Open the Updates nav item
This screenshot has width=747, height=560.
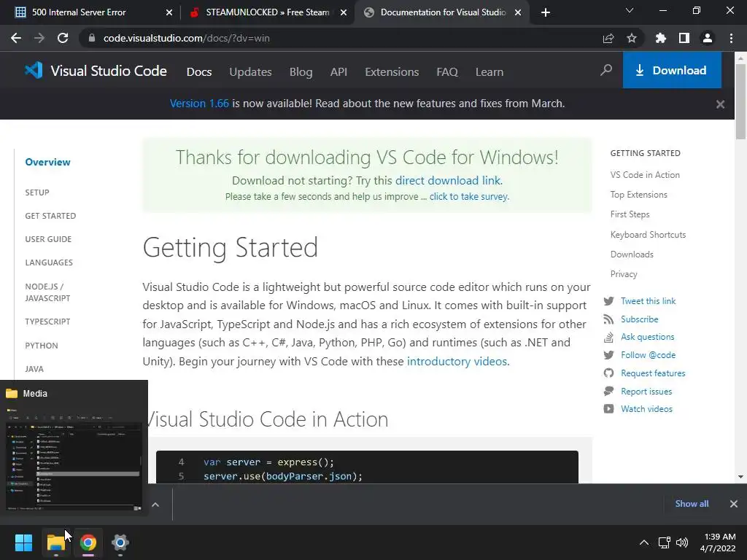251,72
